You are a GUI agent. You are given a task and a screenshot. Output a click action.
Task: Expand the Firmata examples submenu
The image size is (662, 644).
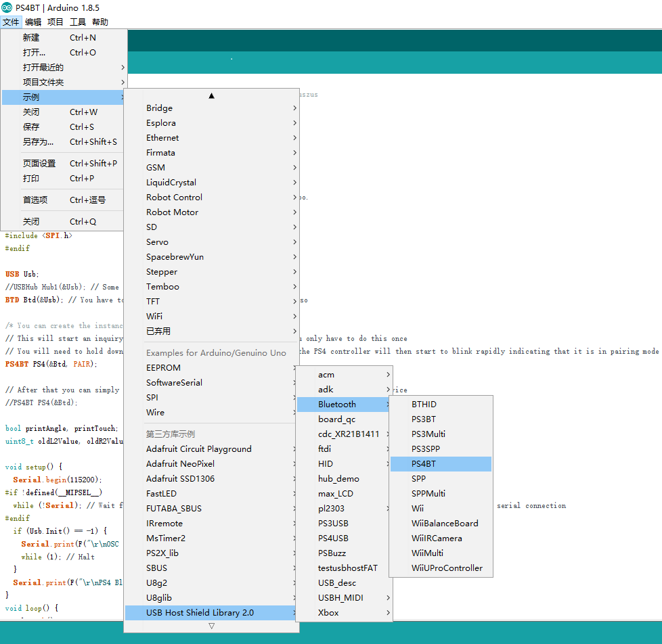coord(211,153)
